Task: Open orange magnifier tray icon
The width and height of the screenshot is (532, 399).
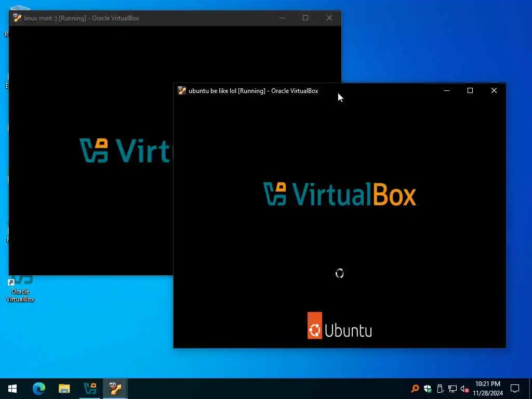Action: tap(415, 389)
